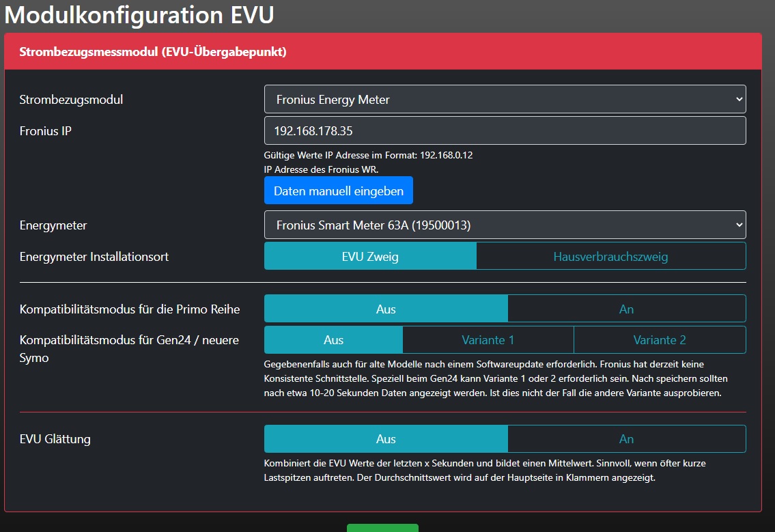Set Primo compatibility mode to 'Aus'
775x532 pixels.
pos(386,309)
